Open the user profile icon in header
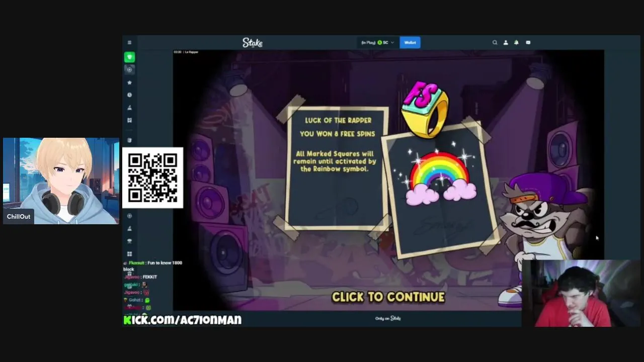The image size is (644, 362). [506, 43]
